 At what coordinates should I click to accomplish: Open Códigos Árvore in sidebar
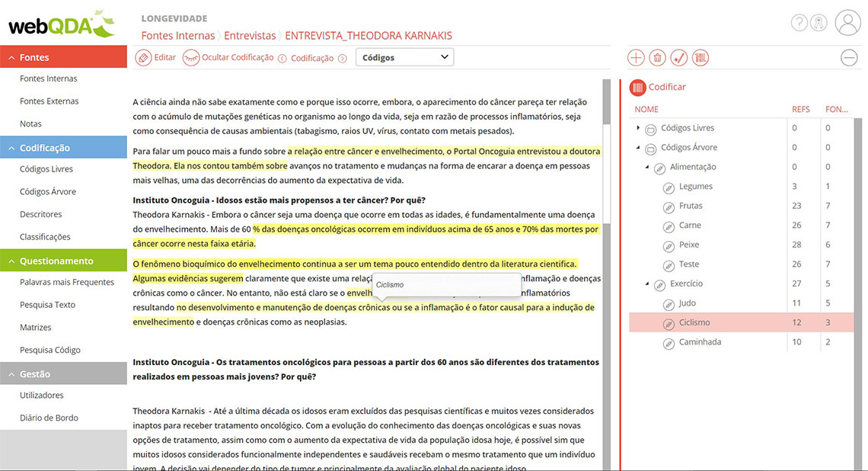tap(48, 192)
